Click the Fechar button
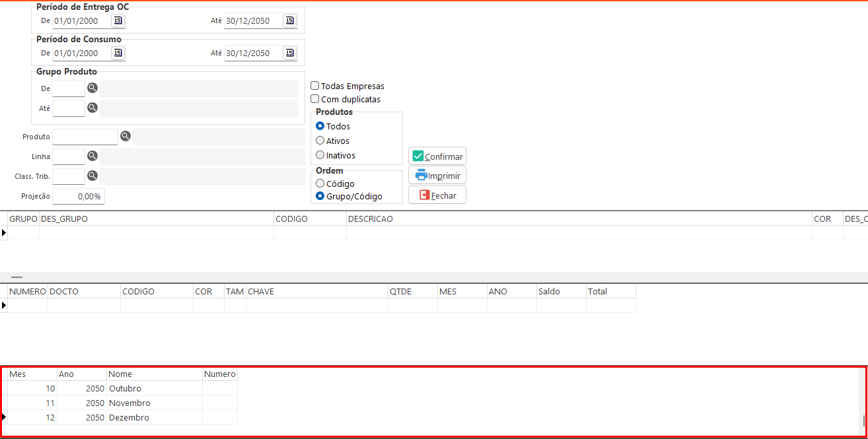Viewport: 868px width, 439px height. (x=437, y=195)
